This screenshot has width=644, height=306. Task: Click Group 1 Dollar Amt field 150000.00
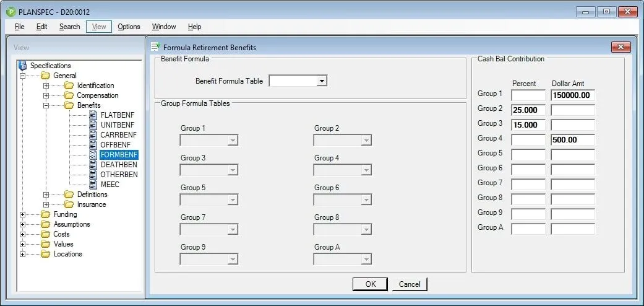click(x=572, y=95)
